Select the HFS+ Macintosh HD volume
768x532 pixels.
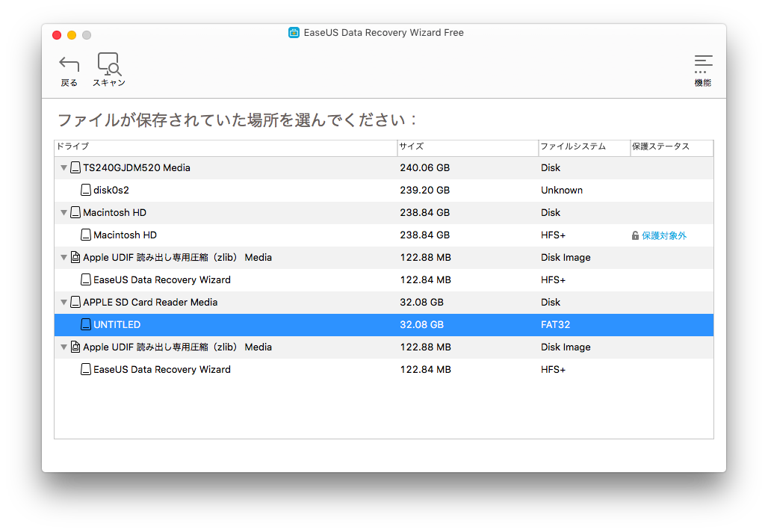384,235
